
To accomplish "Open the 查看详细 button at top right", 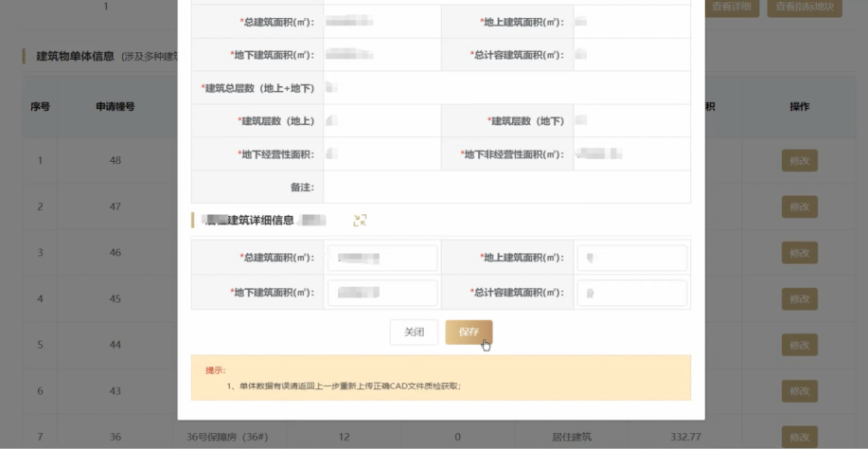I will [731, 7].
